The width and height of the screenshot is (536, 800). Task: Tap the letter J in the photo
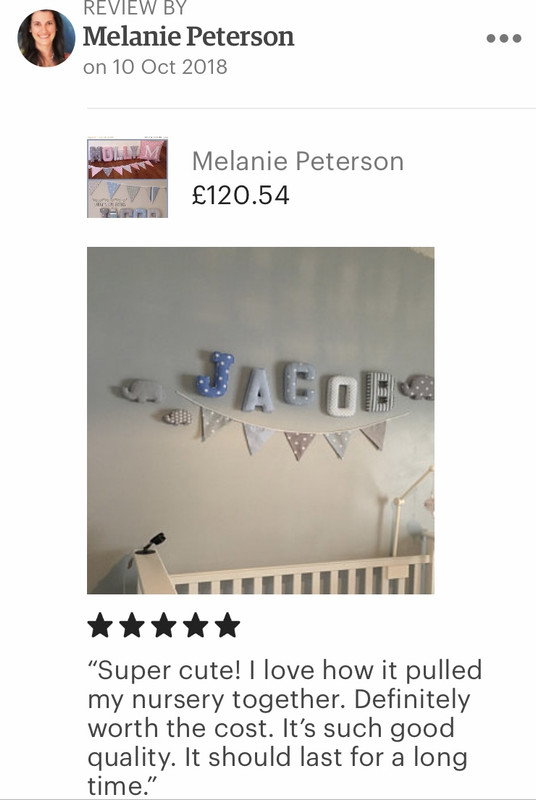(x=215, y=375)
